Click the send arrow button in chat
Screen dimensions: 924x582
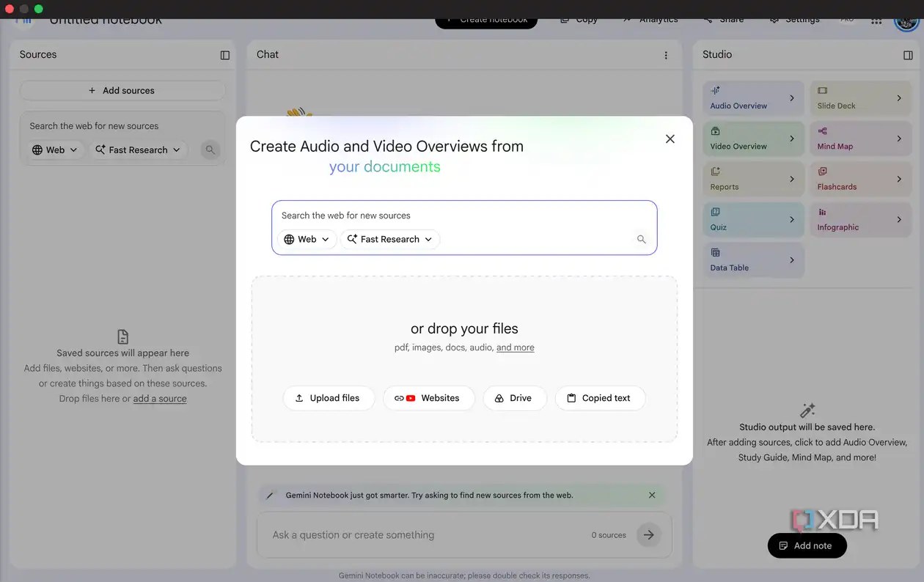tap(648, 535)
